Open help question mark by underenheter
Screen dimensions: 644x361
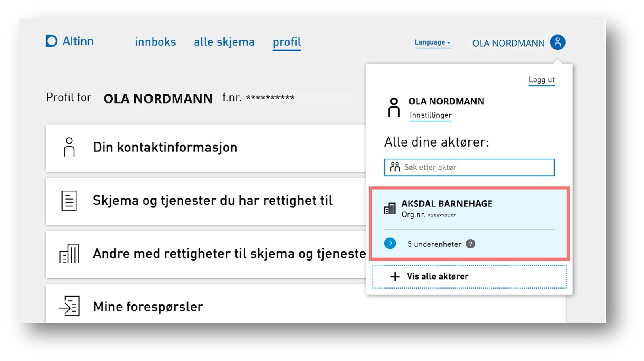(x=470, y=244)
